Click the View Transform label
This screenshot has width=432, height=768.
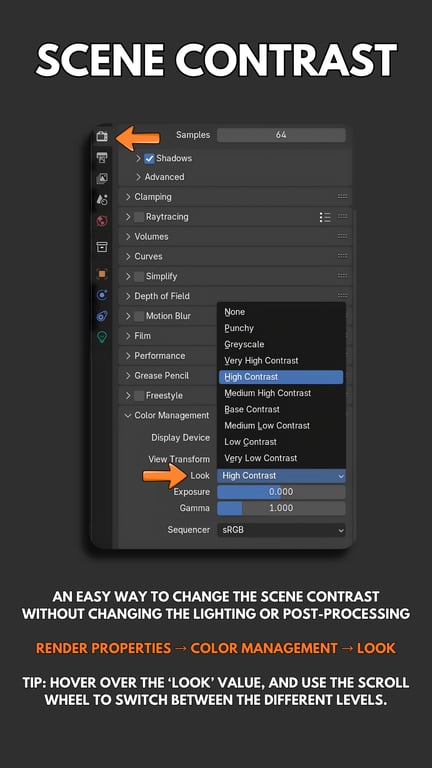(179, 459)
